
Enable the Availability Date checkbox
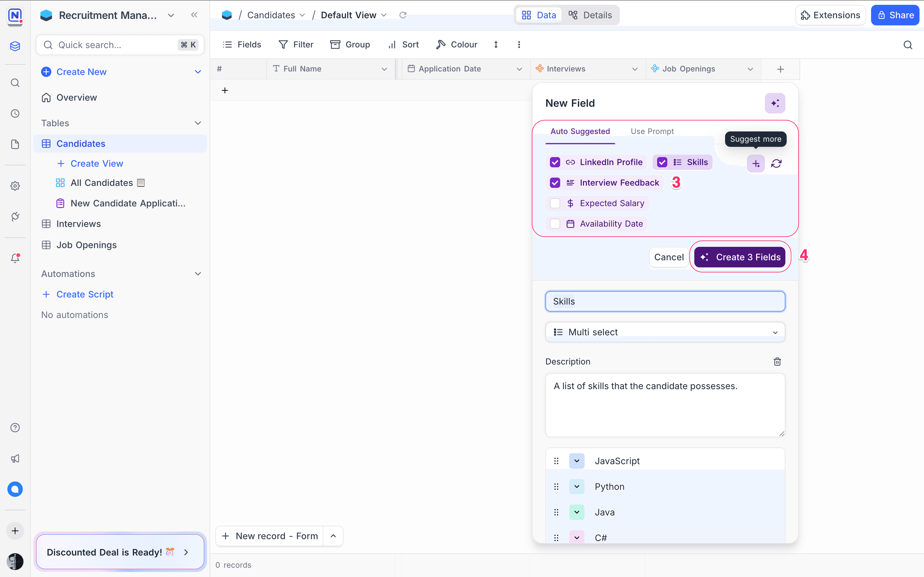555,224
